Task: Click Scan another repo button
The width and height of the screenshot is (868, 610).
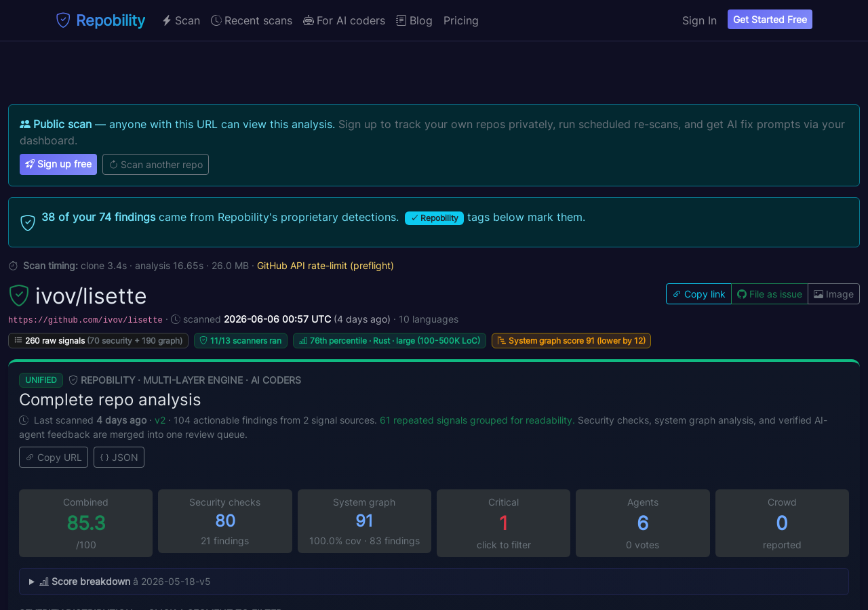Action: click(155, 164)
